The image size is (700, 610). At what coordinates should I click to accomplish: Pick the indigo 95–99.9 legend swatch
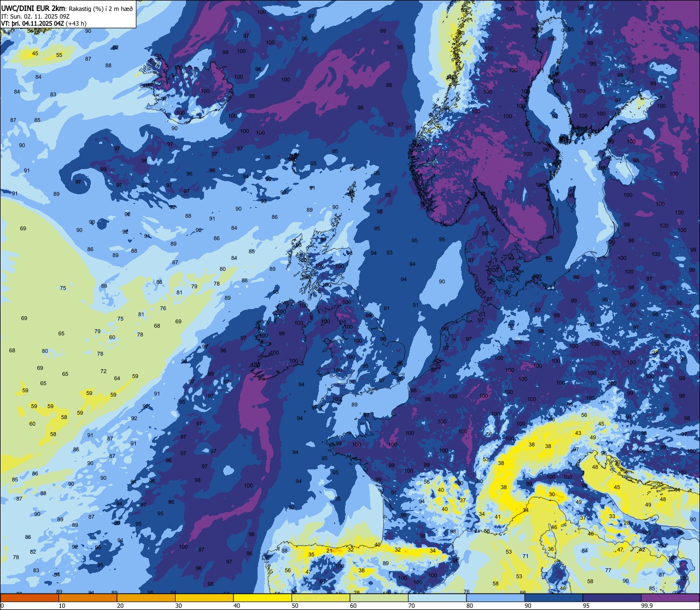pos(612,597)
